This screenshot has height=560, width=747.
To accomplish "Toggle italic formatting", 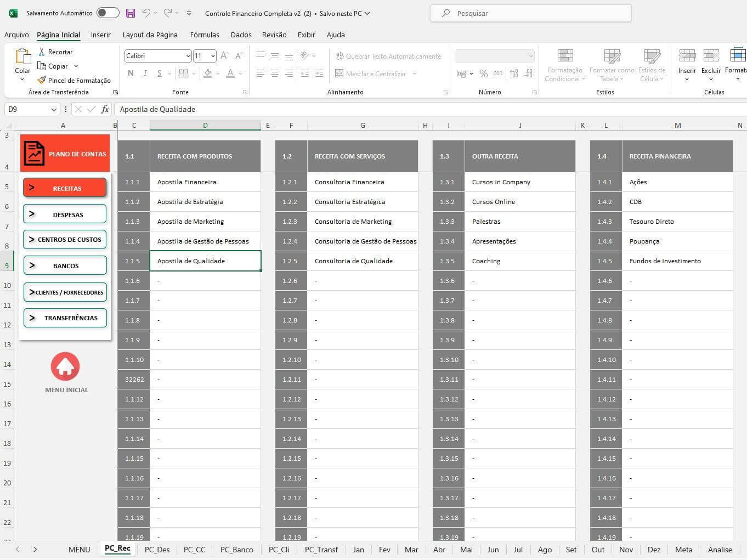I will click(144, 73).
